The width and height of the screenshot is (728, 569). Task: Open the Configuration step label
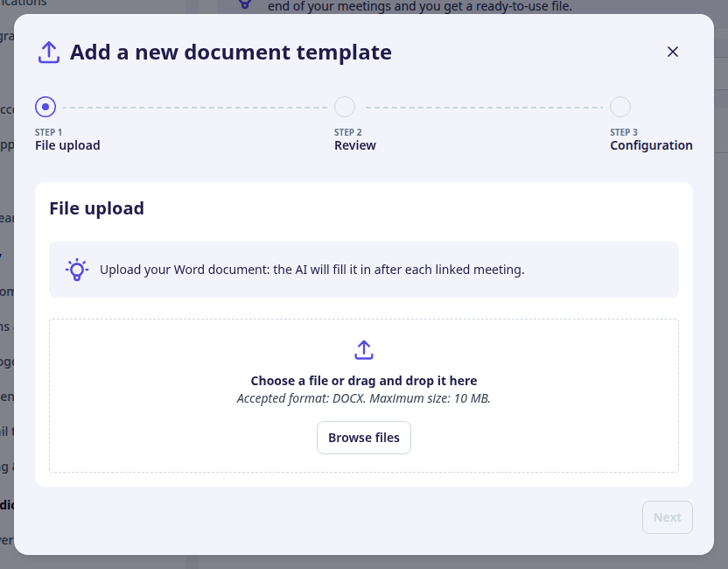651,145
